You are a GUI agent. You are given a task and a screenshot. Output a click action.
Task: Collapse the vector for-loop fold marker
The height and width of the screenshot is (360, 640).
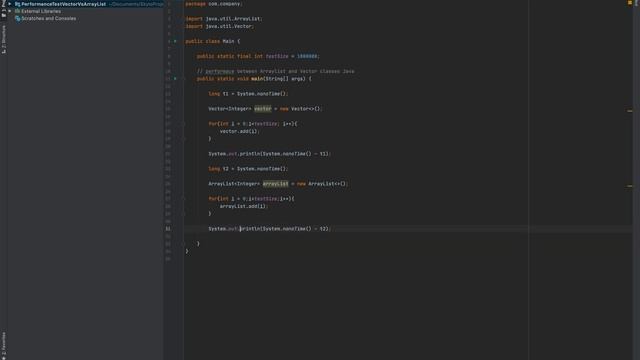click(184, 124)
